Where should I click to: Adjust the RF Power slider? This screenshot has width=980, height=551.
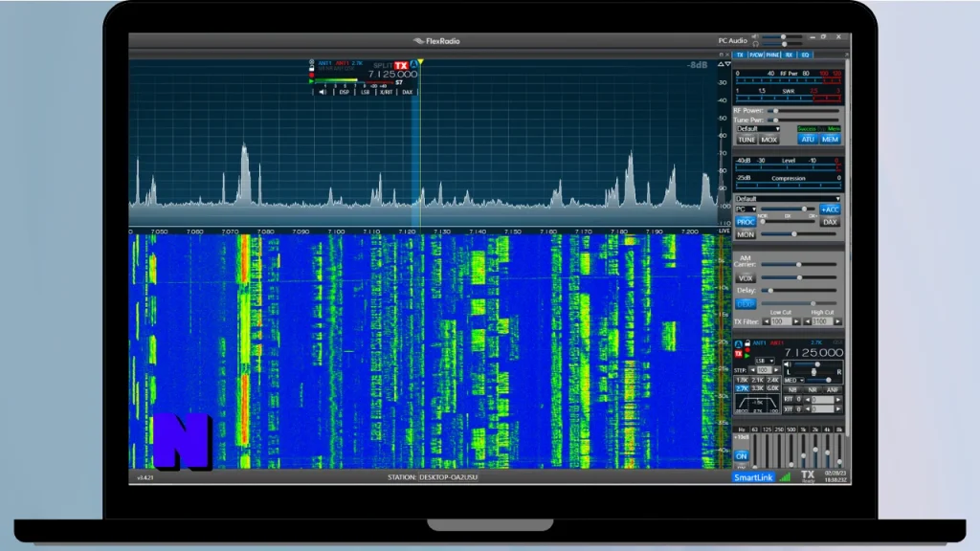click(803, 111)
